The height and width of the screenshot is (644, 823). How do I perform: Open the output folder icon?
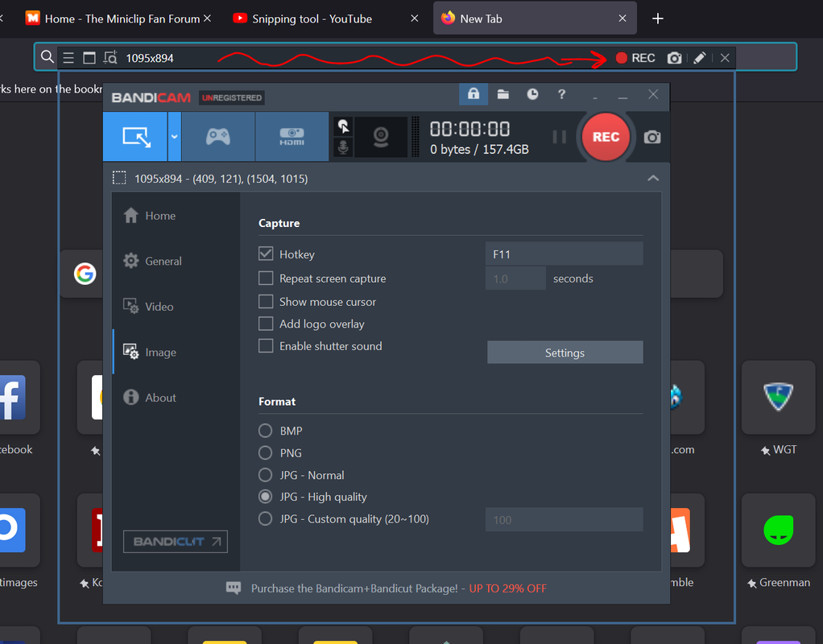tap(502, 94)
